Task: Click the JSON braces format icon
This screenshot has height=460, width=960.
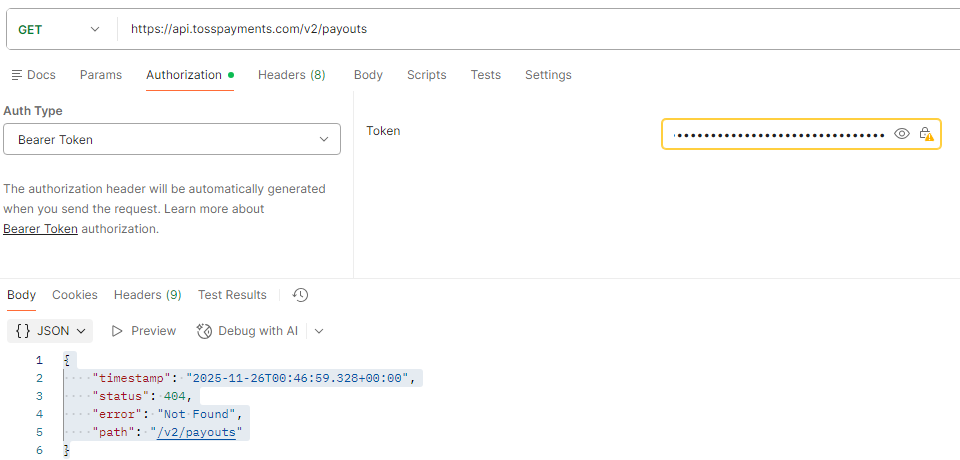Action: coord(23,330)
